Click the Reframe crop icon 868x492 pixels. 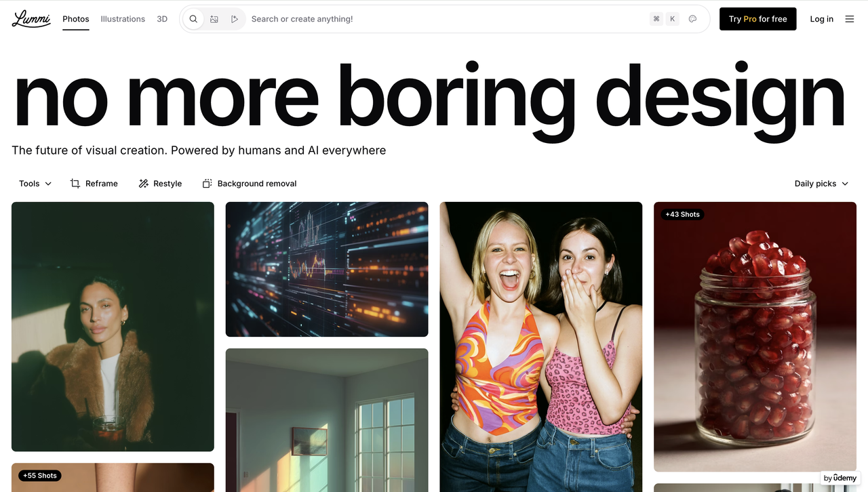pyautogui.click(x=75, y=184)
